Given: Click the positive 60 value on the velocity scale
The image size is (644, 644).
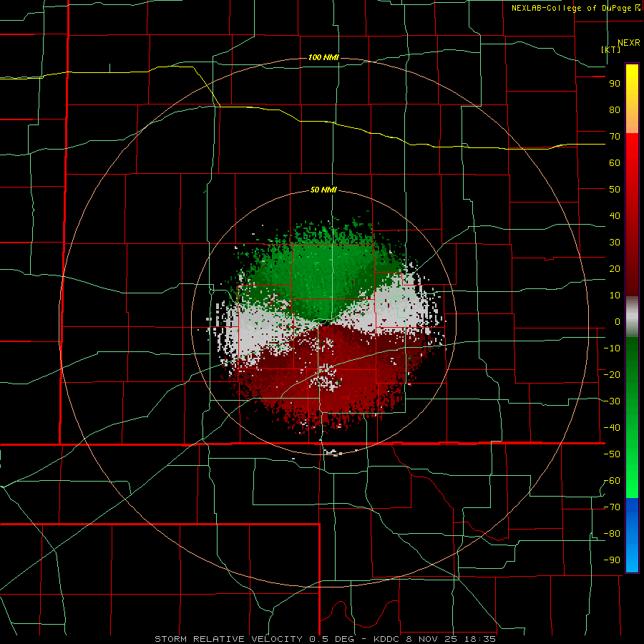Looking at the screenshot, I should pos(615,162).
